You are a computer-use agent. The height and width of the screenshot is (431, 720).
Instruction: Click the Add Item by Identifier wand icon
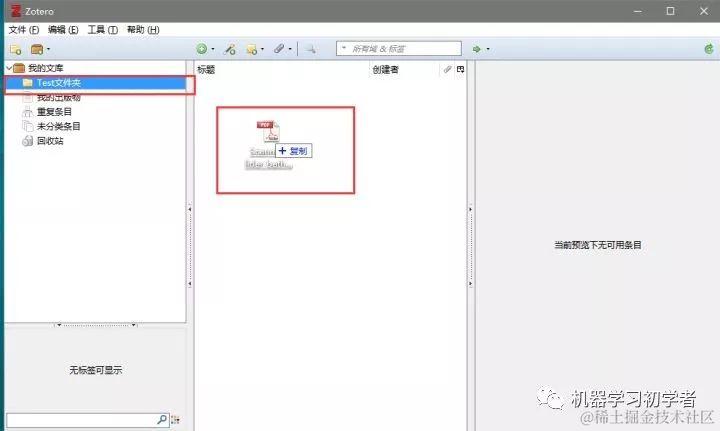229,49
